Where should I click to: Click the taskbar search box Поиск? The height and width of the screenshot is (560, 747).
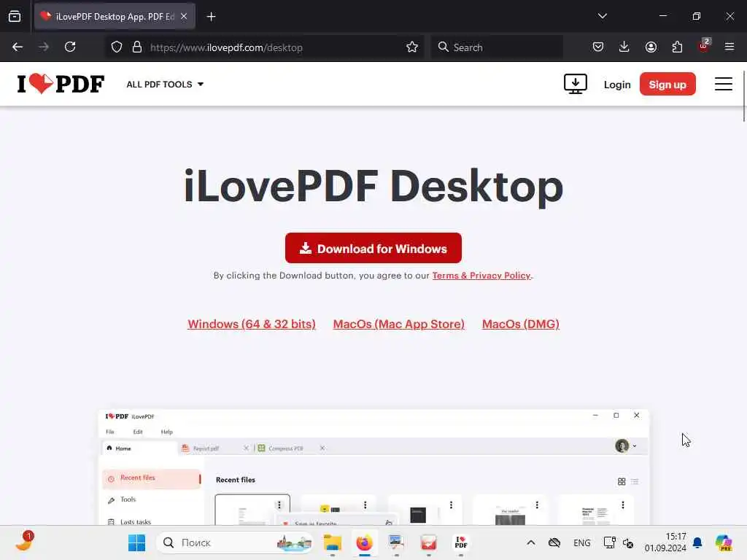point(234,542)
